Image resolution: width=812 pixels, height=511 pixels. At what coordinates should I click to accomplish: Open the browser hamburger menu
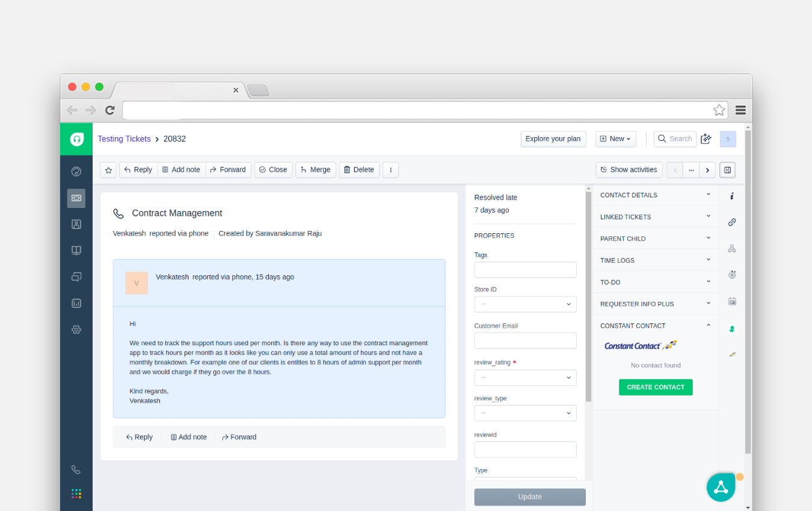point(740,110)
